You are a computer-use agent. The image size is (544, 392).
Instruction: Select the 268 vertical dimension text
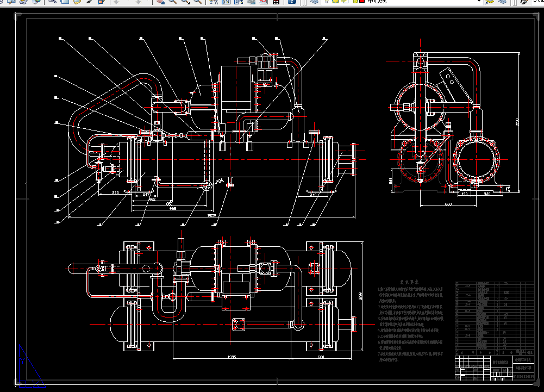click(x=391, y=181)
